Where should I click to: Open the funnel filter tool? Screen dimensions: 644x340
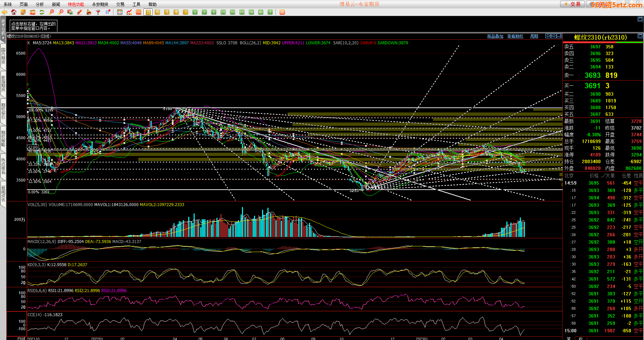(98, 12)
